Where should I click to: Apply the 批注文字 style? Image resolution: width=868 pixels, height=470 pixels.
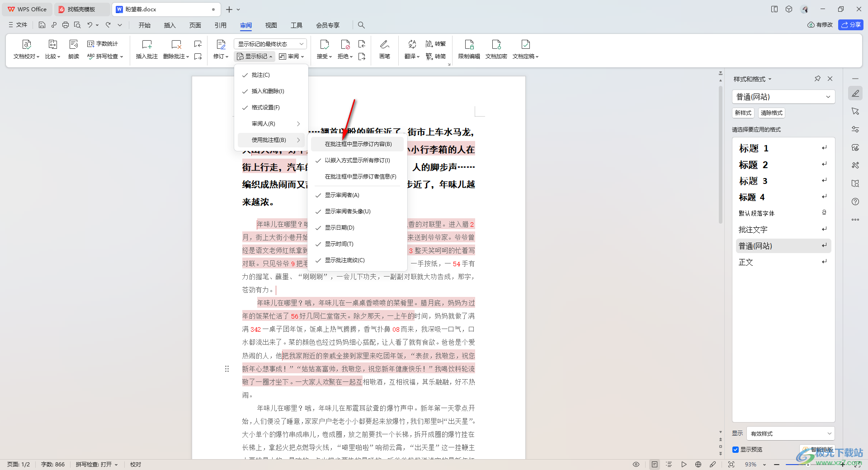coord(783,230)
